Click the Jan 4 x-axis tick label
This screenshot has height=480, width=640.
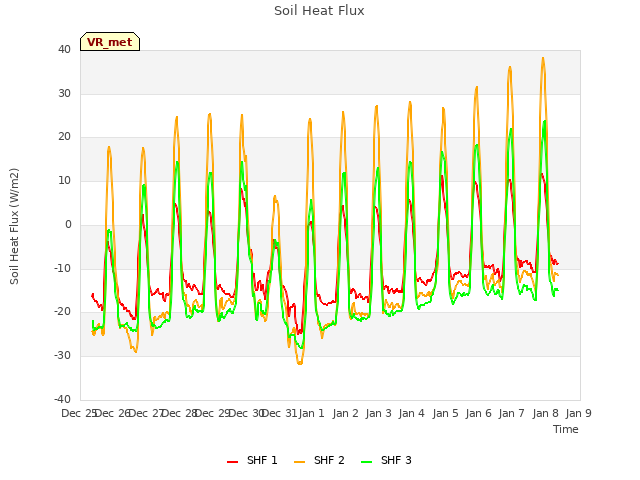pyautogui.click(x=411, y=413)
